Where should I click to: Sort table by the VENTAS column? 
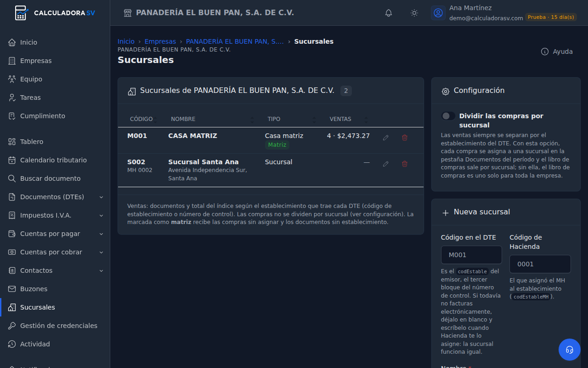348,119
